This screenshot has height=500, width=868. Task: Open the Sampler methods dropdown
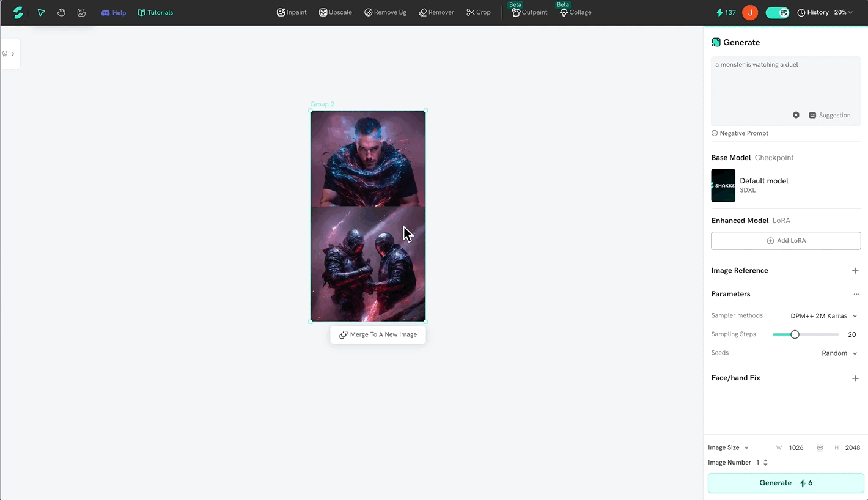pos(823,316)
